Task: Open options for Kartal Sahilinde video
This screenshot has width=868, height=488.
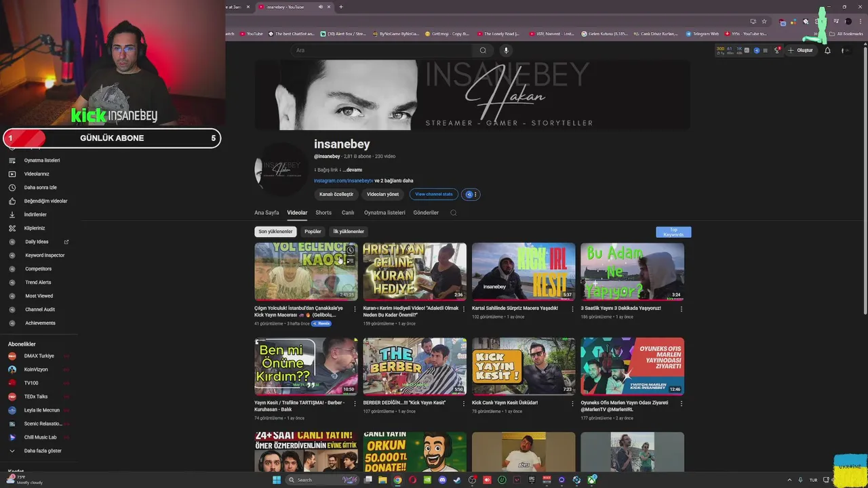Action: 572,309
